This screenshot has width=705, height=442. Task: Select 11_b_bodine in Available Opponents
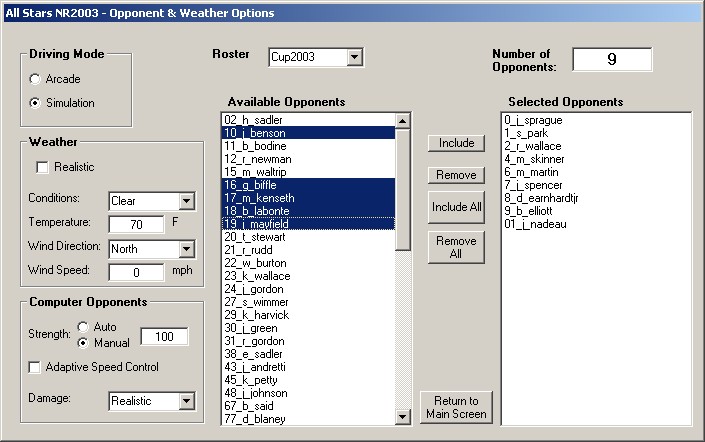(x=308, y=146)
